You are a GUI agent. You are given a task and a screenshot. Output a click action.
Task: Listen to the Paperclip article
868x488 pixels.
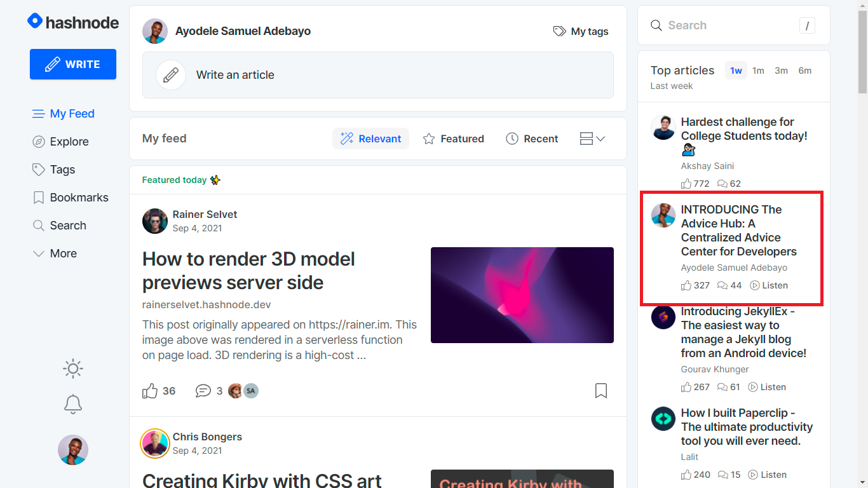click(767, 475)
